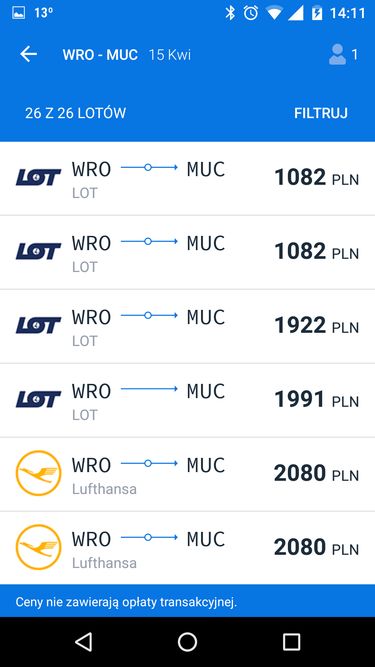
Task: Choose the second 1082 PLN flight
Action: 188,253
